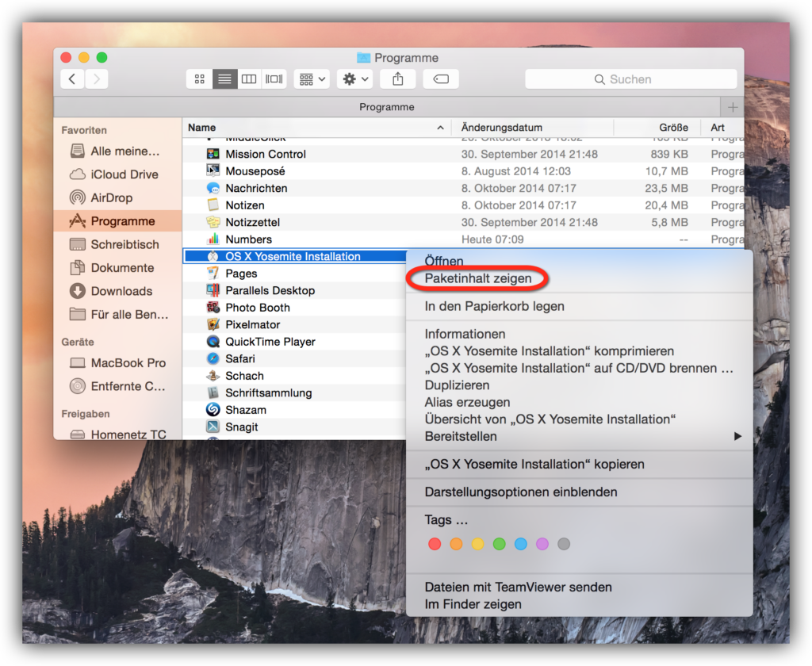Choose Paketinhalt zeigen from context menu
812x666 pixels.
click(478, 278)
